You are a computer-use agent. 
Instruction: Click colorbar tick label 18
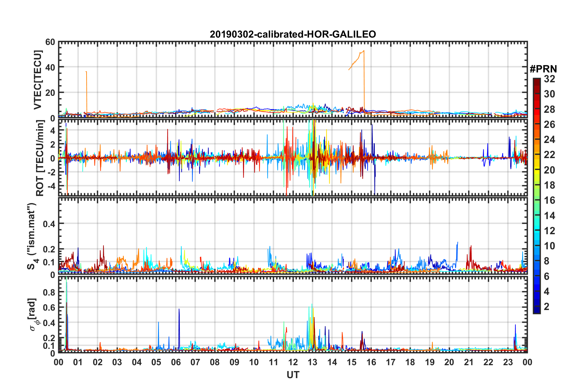pos(549,185)
